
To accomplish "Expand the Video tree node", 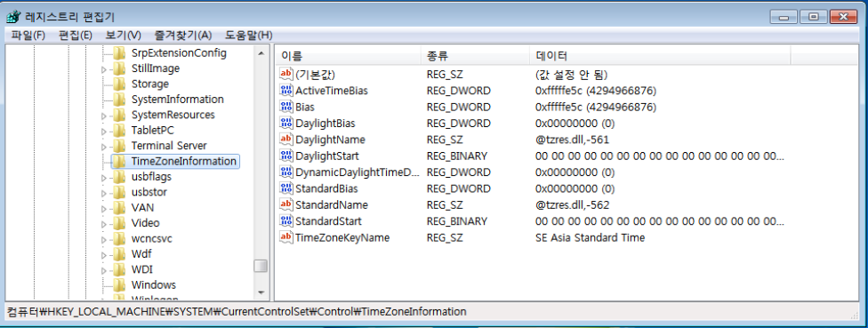I will [104, 224].
